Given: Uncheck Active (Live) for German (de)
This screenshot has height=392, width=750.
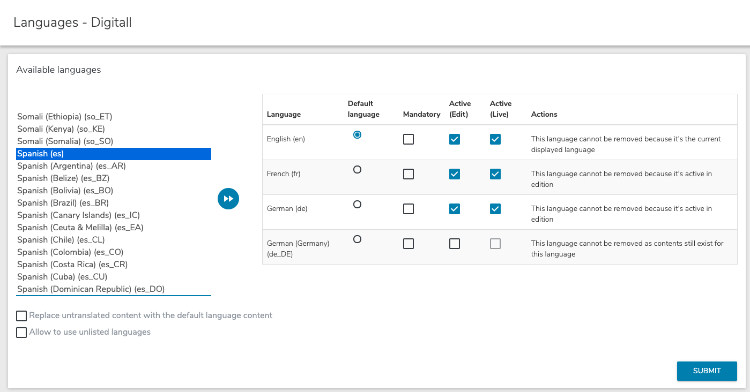Looking at the screenshot, I should pyautogui.click(x=496, y=209).
